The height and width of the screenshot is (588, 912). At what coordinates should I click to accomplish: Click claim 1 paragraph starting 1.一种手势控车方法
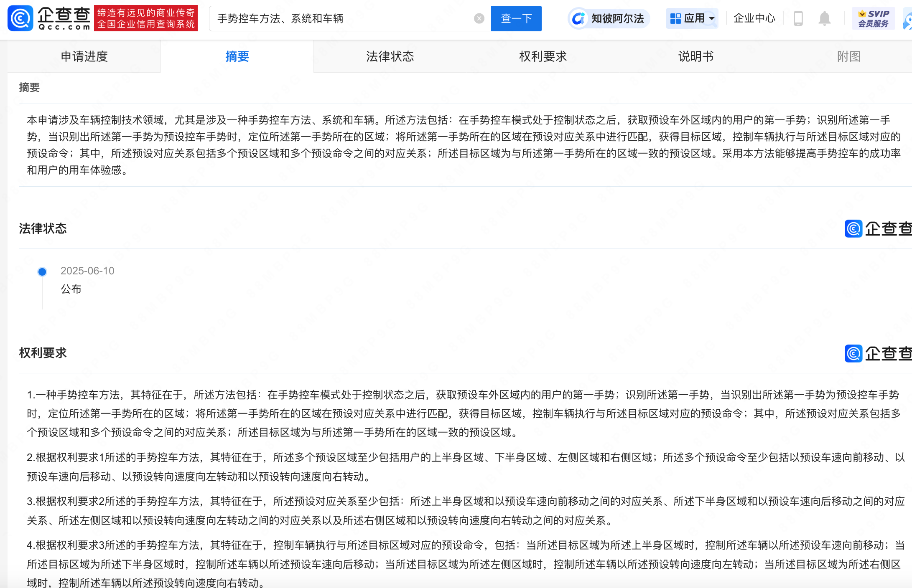click(464, 413)
